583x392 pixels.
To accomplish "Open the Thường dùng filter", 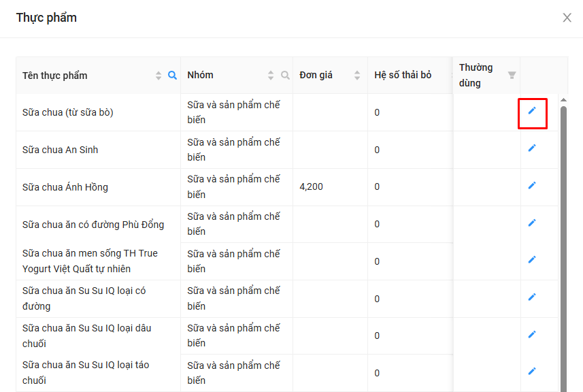I will (512, 76).
